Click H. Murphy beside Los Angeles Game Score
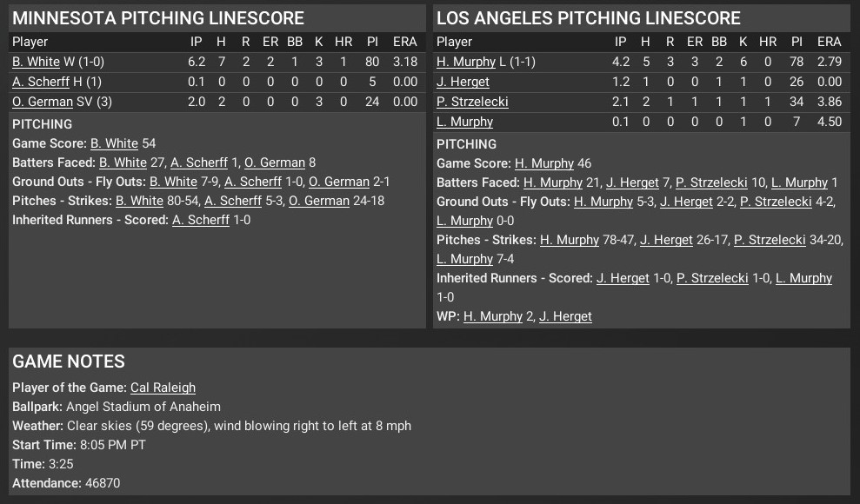 [544, 163]
